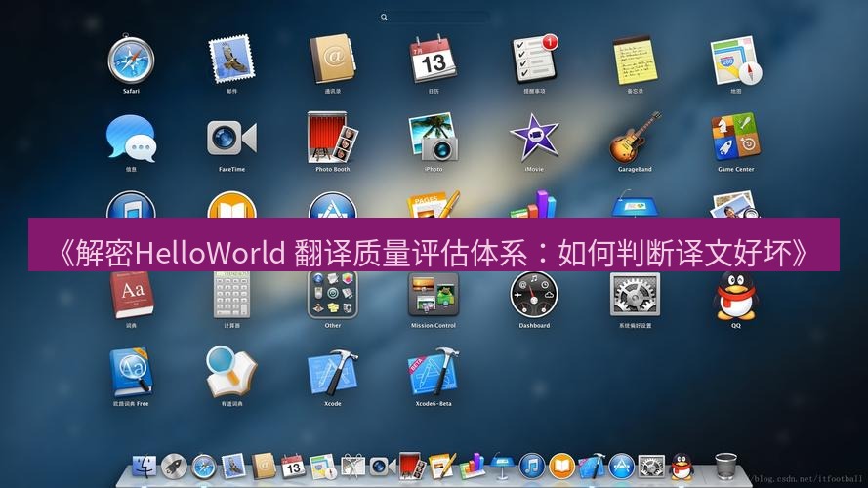Viewport: 868px width, 488px height.
Task: Open Game Center
Action: click(735, 139)
